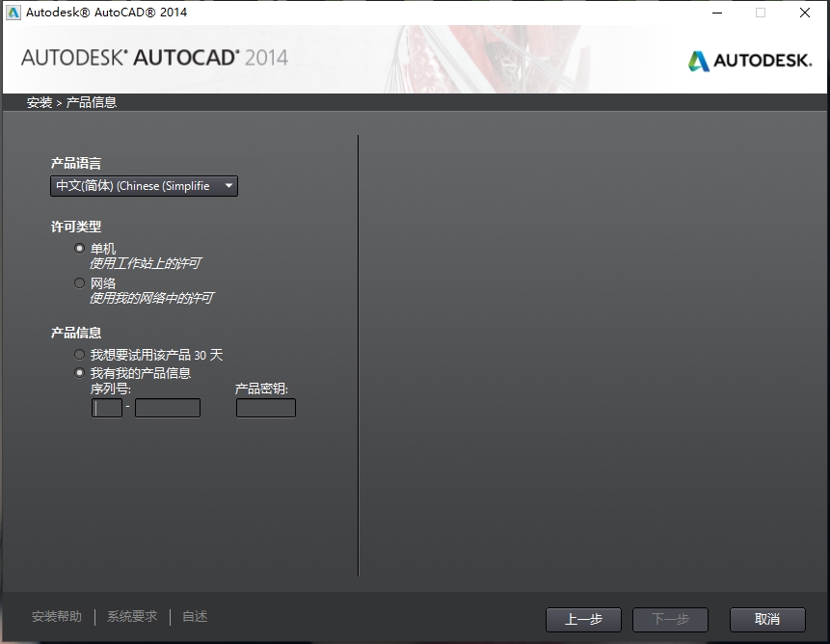Click the first 序列号 serial number box

tap(107, 408)
